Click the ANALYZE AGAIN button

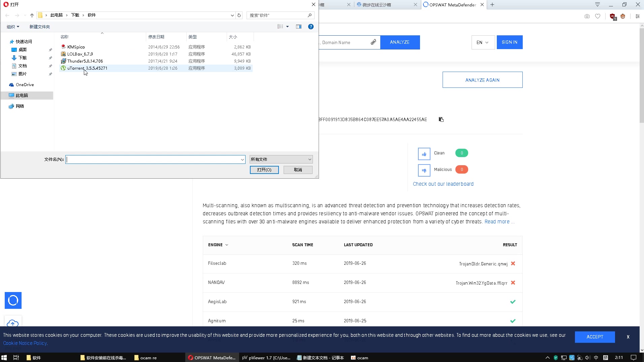(482, 80)
